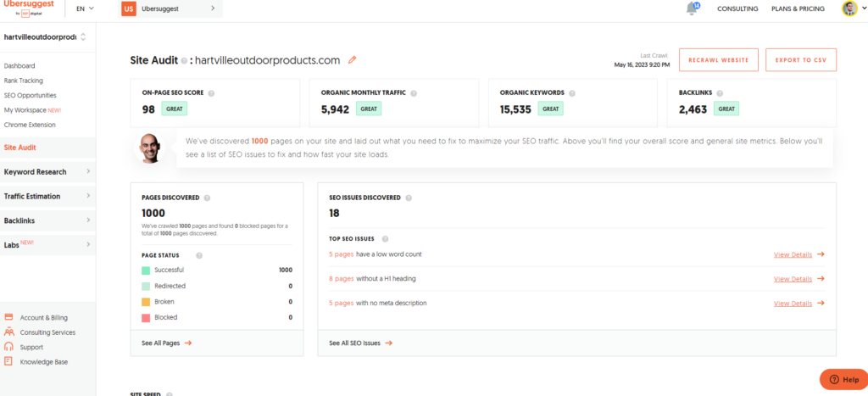View details for low word count pages
Viewport: 868px width, 396px height.
(x=793, y=254)
